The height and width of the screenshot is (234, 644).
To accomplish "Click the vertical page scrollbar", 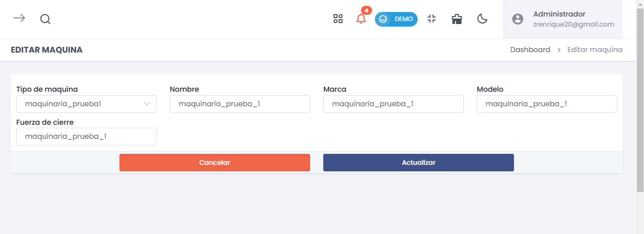I will coord(640,100).
